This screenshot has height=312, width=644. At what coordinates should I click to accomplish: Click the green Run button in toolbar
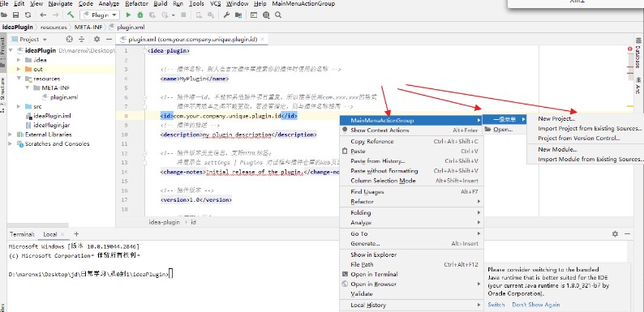pyautogui.click(x=128, y=15)
